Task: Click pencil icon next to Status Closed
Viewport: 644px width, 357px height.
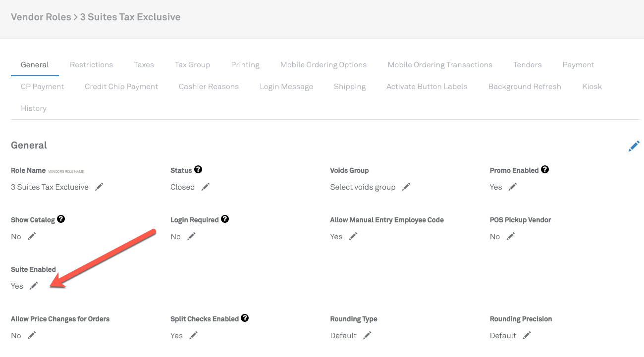Action: [206, 187]
